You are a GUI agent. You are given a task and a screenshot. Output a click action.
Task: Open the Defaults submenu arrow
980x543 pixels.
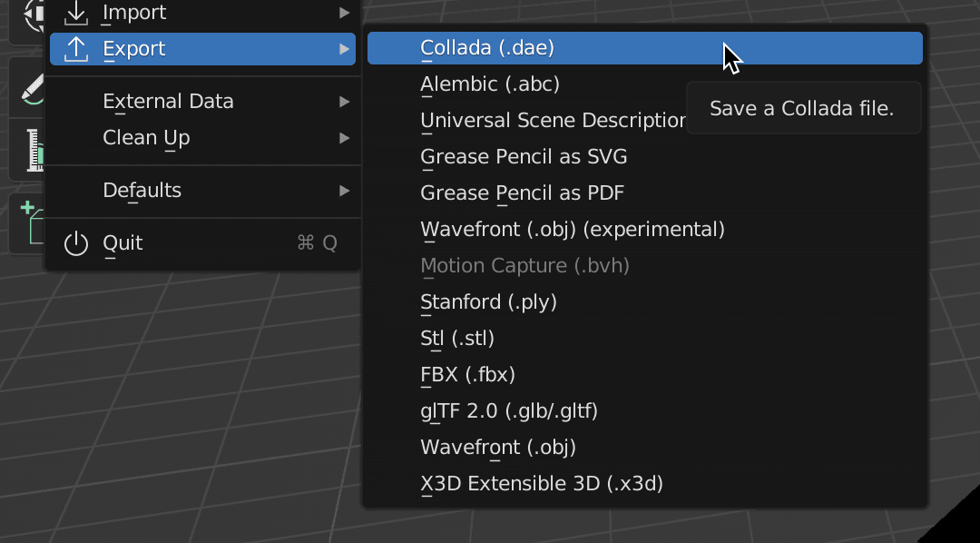tap(344, 191)
